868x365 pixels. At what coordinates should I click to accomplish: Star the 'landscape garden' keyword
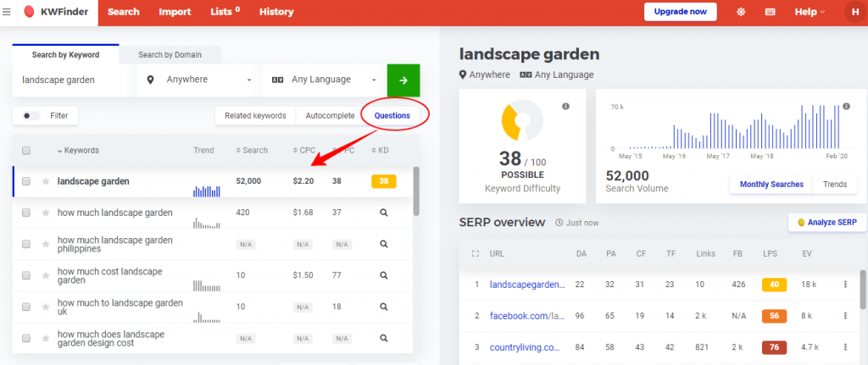46,181
